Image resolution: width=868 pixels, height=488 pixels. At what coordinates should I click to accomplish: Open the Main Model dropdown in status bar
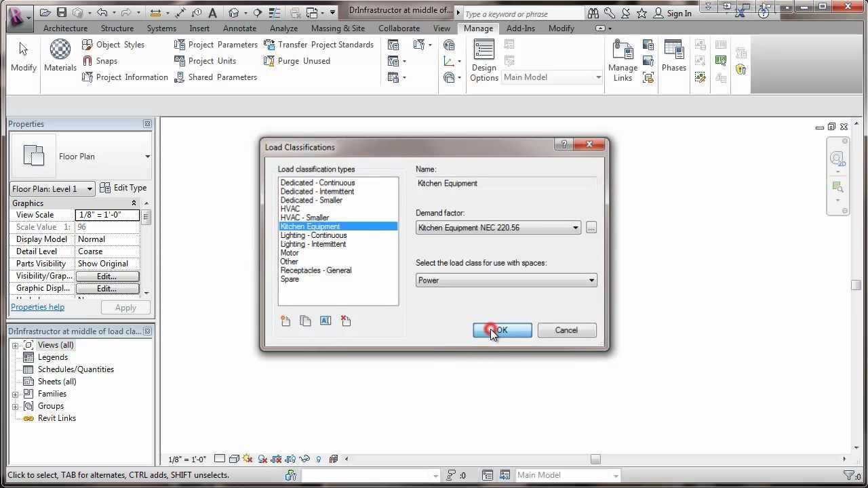[567, 476]
